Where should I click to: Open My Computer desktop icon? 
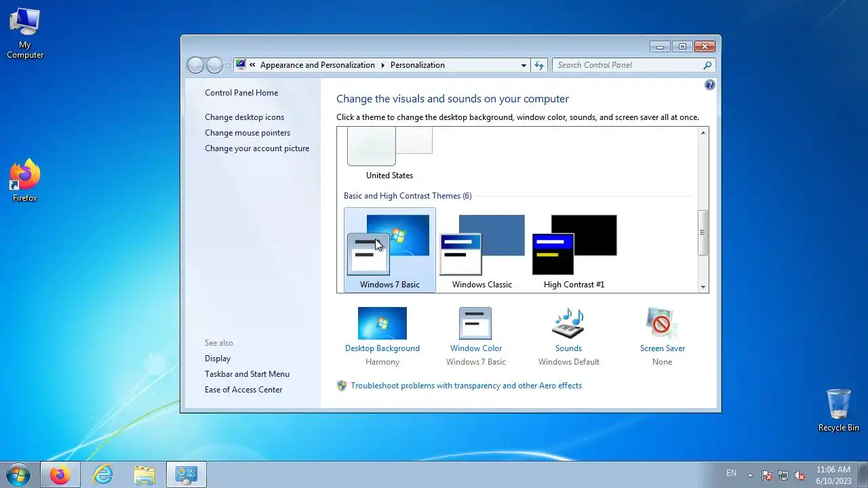25,33
